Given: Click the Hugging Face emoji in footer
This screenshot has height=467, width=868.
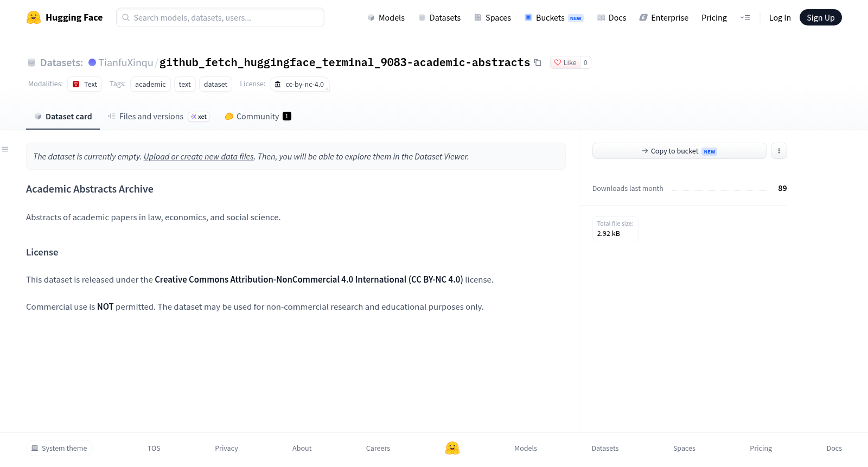Looking at the screenshot, I should point(452,448).
